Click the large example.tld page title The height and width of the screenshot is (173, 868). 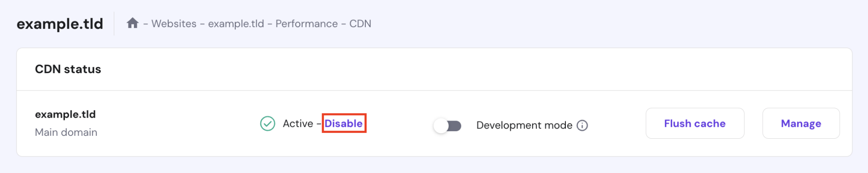coord(60,24)
